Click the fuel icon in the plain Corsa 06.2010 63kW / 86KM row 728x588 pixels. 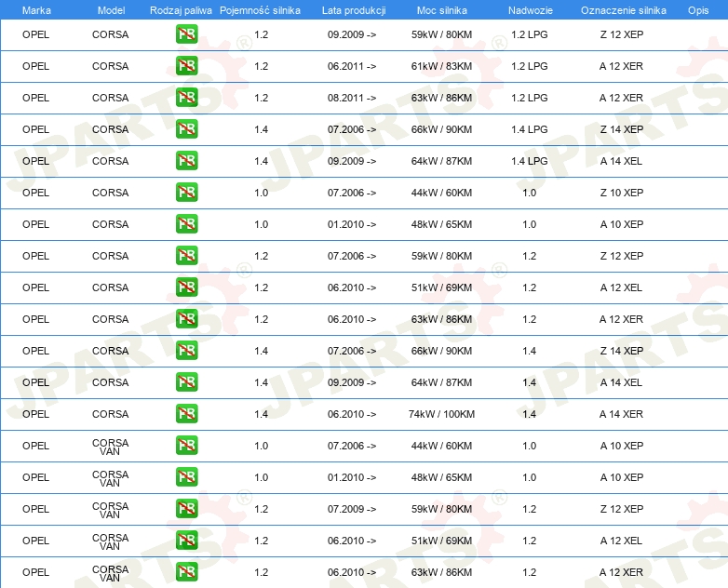(x=186, y=319)
